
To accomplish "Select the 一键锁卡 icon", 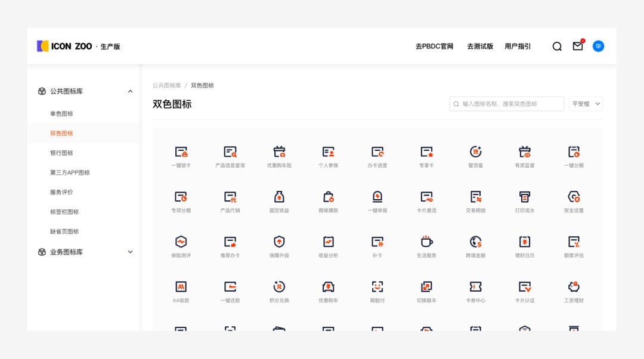I will click(181, 152).
